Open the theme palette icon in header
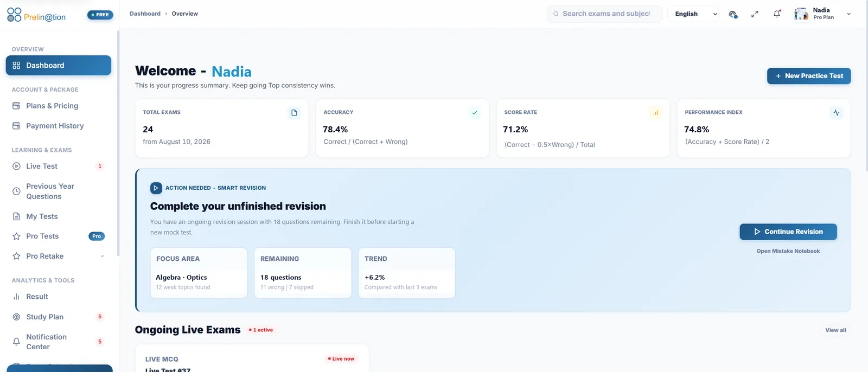868x372 pixels. [x=733, y=15]
